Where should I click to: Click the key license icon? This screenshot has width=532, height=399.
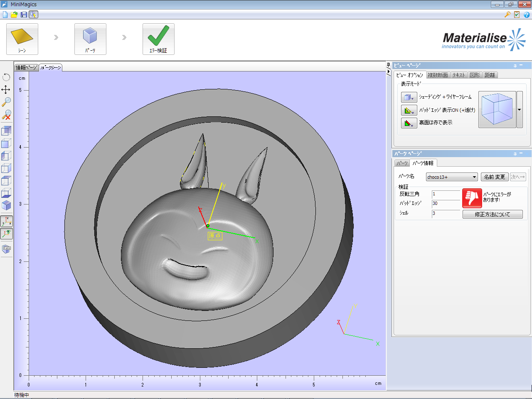[507, 15]
